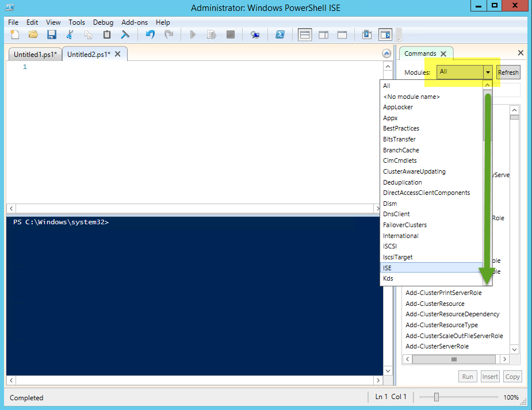
Task: Click the New Remote PowerShell Tab icon
Action: [255, 35]
